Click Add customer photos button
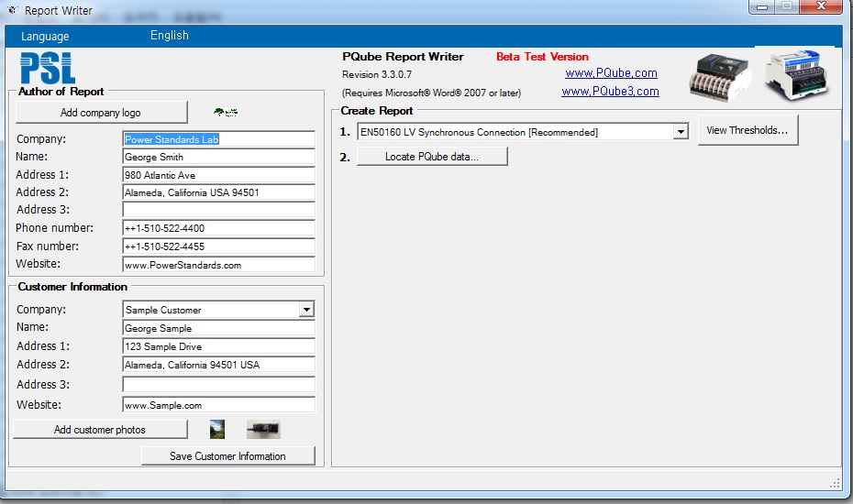 [100, 430]
